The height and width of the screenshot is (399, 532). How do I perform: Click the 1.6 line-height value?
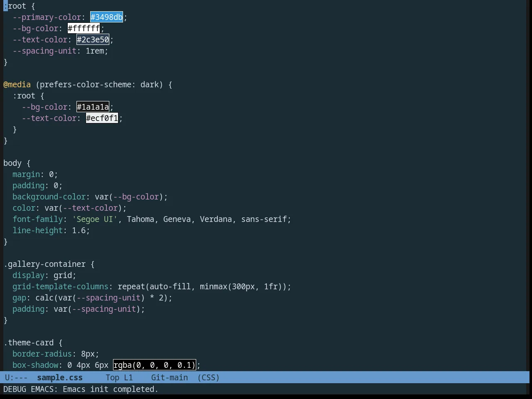(x=79, y=230)
